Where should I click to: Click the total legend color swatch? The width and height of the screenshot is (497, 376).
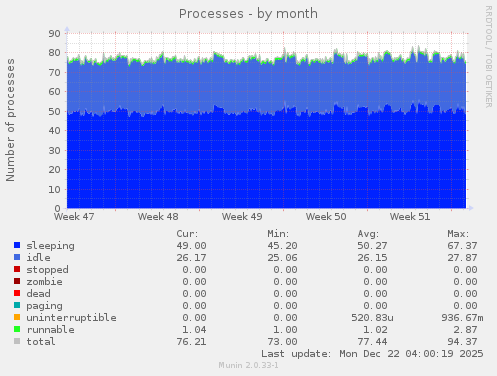(17, 341)
